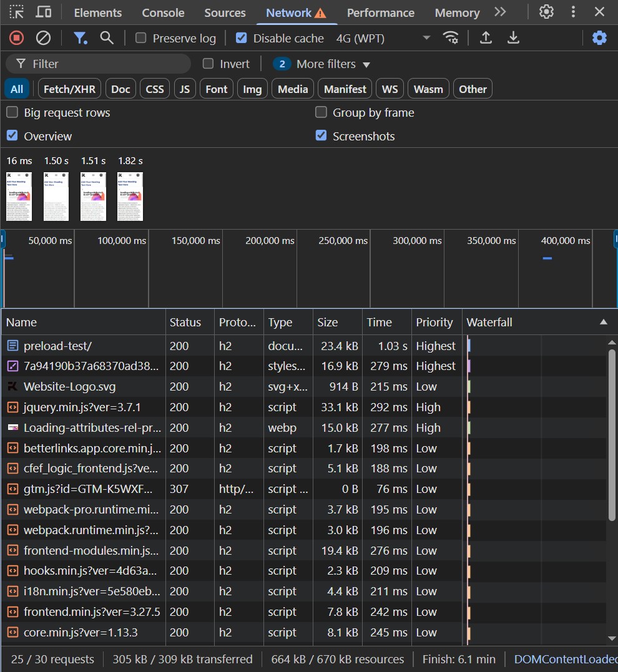Click stylesheet icon of 7a94190b37 row
Image resolution: width=618 pixels, height=672 pixels.
tap(13, 366)
